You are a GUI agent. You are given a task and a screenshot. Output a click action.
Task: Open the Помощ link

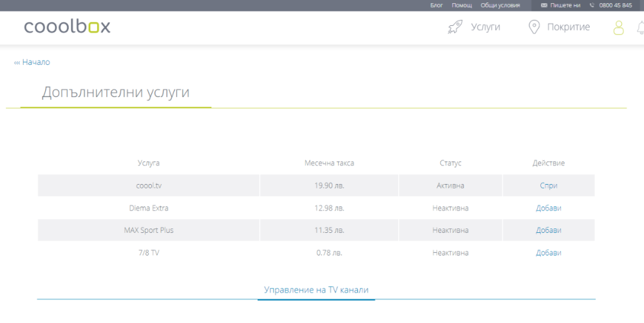(462, 5)
